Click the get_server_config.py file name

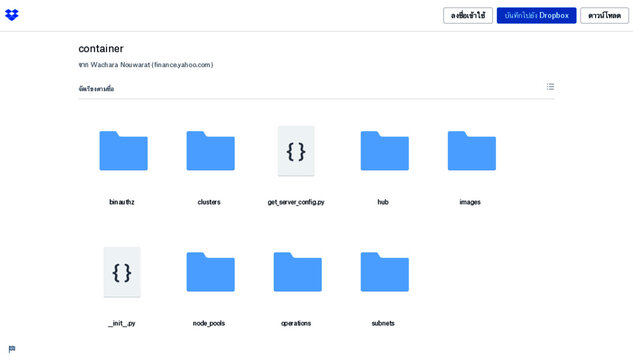coord(296,202)
